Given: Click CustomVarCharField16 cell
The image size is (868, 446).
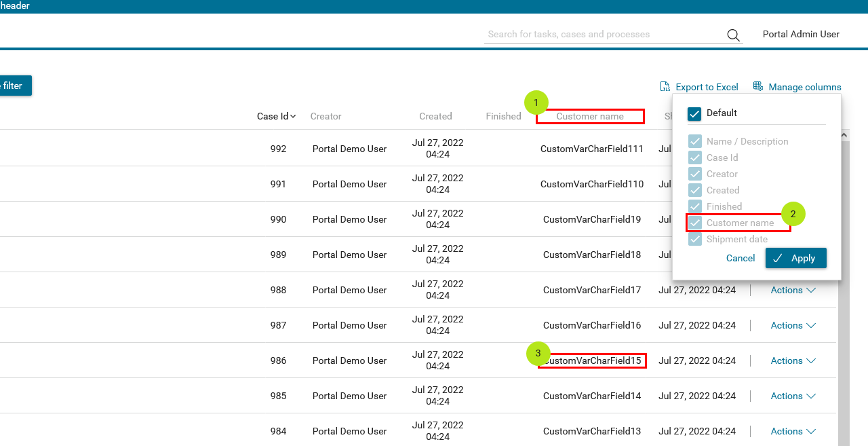Looking at the screenshot, I should (x=592, y=325).
